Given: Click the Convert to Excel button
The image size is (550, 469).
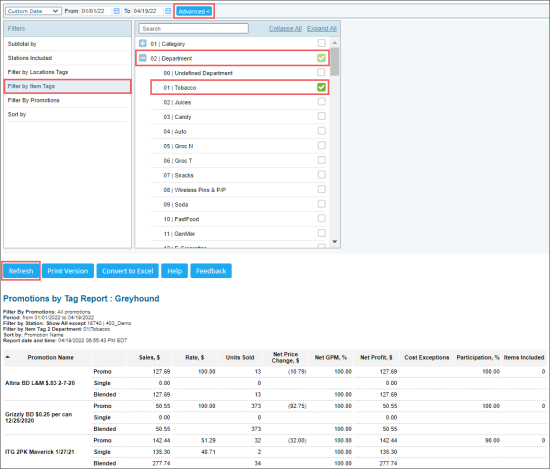Looking at the screenshot, I should pyautogui.click(x=128, y=271).
